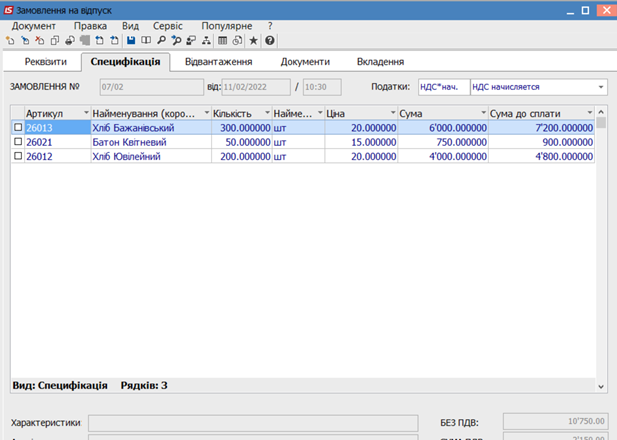Click the sum cell 6'000.000000
Image resolution: width=617 pixels, height=440 pixels.
[443, 128]
